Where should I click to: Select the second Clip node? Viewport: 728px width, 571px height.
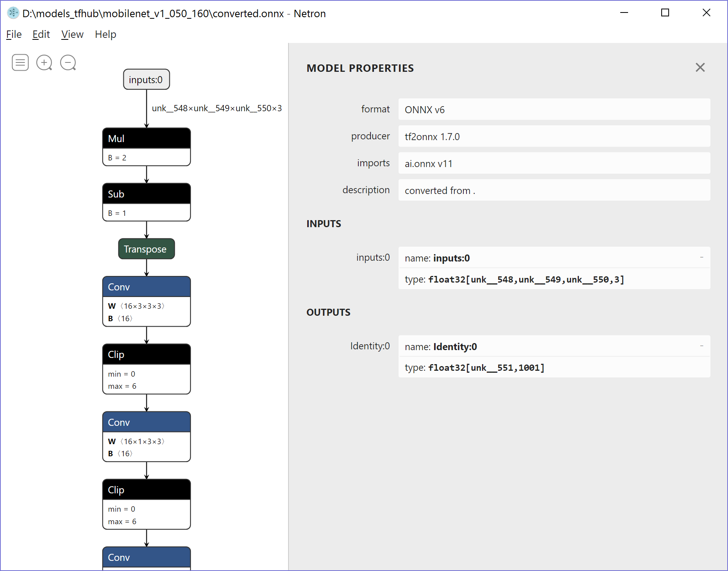click(x=146, y=490)
